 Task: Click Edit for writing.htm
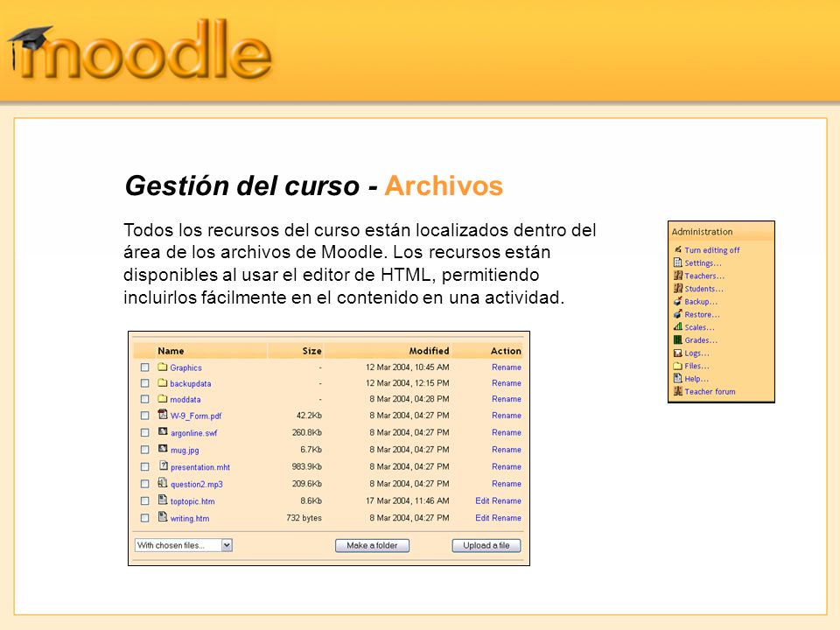coord(482,518)
